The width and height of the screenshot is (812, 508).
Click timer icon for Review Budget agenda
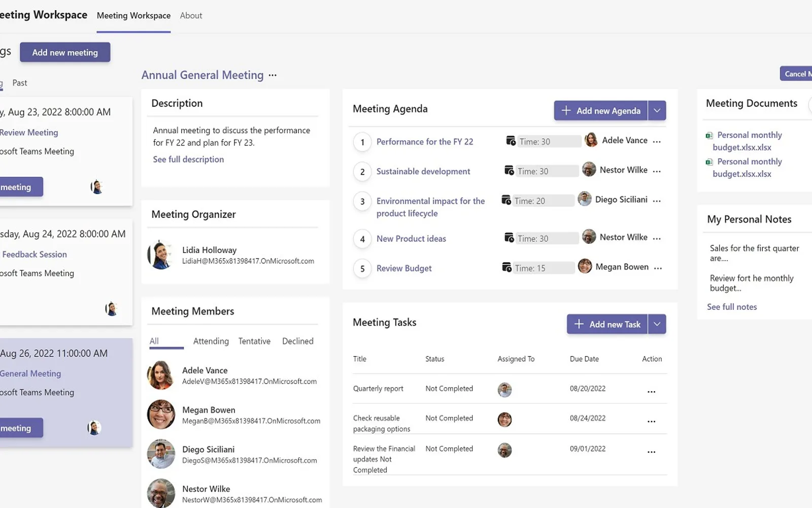506,267
